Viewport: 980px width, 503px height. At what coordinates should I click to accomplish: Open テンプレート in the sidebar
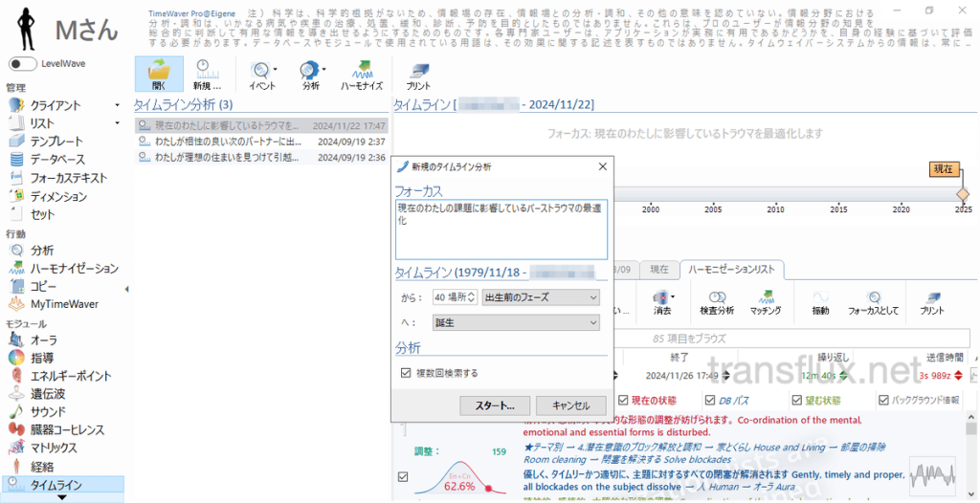56,142
